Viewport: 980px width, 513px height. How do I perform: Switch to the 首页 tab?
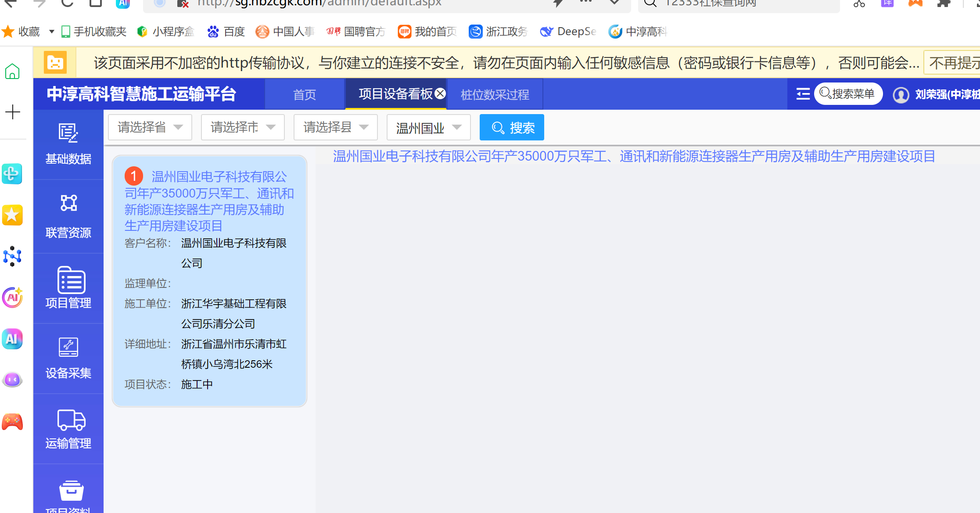[x=304, y=95]
